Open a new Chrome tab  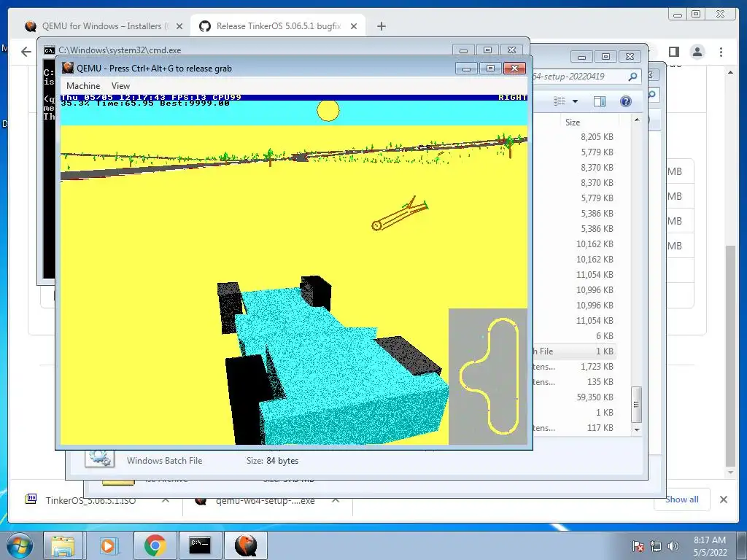(381, 26)
